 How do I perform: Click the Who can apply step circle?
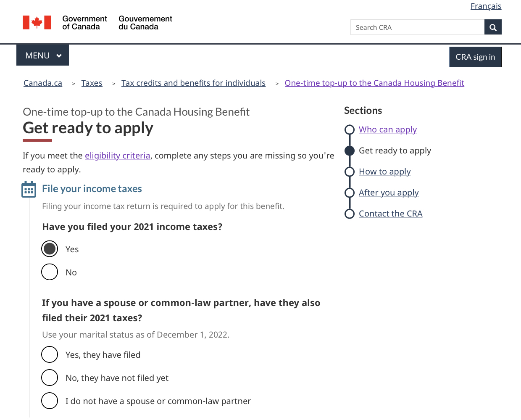click(x=349, y=129)
